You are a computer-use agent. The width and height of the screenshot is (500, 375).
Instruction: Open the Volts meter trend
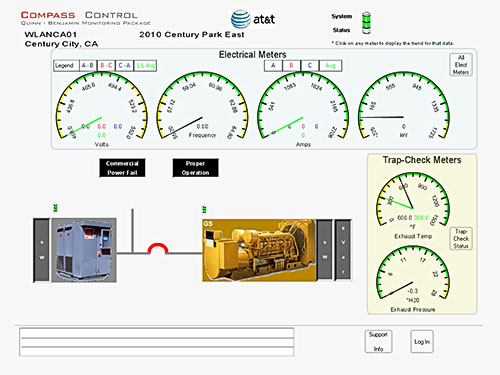[x=101, y=106]
